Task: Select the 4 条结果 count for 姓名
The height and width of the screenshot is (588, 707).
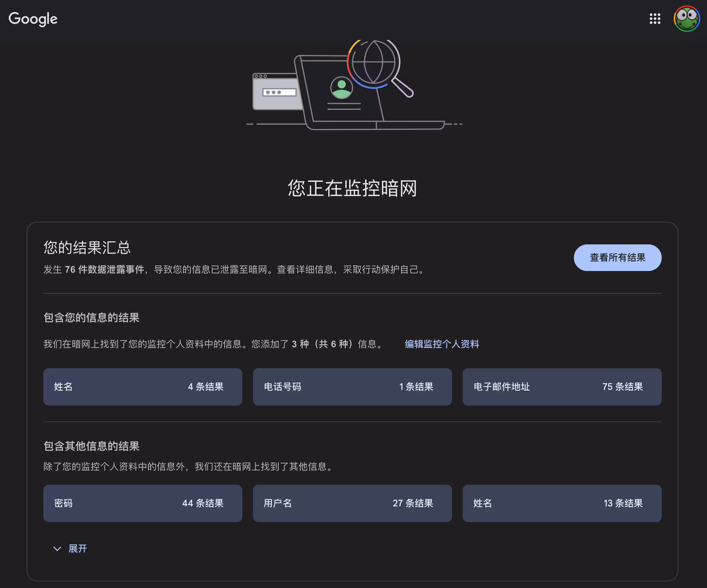Action: coord(205,387)
